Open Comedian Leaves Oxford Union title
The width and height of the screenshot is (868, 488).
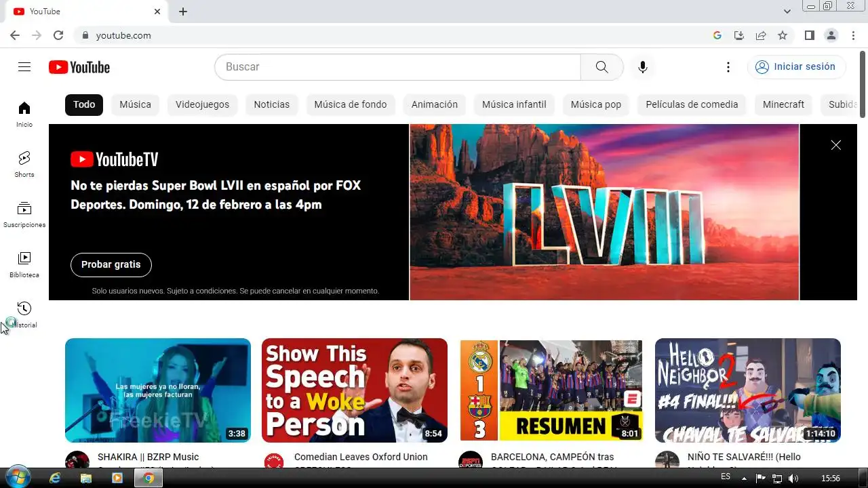point(361,457)
